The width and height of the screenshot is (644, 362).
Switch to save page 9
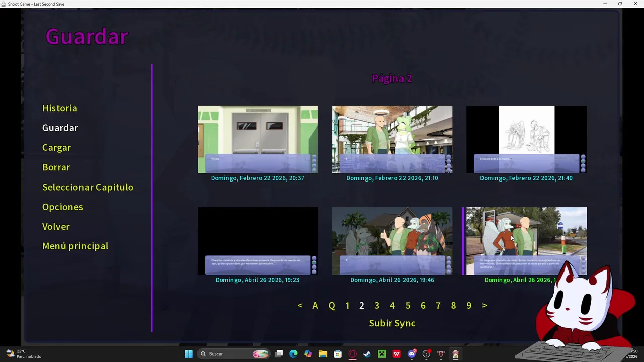click(469, 306)
